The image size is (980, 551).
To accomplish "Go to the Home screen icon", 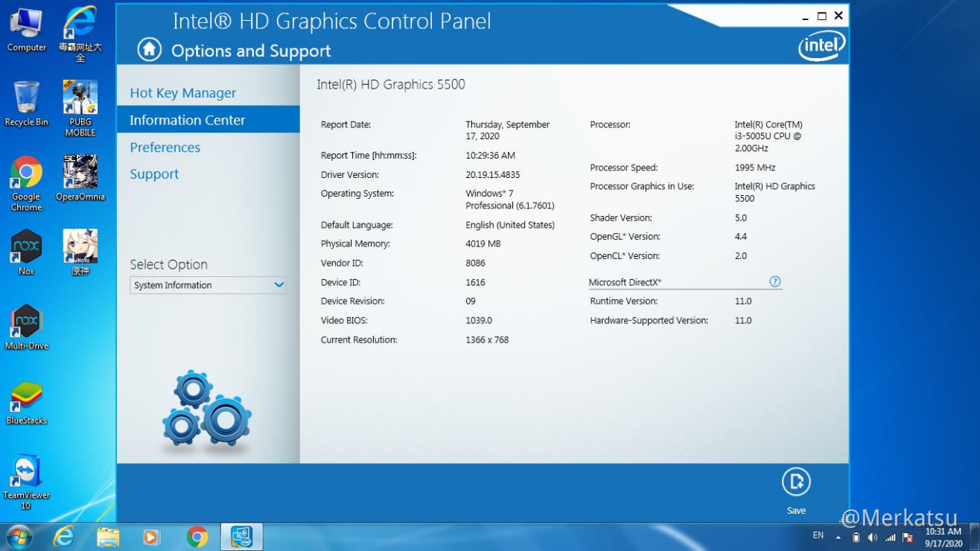I will 150,50.
